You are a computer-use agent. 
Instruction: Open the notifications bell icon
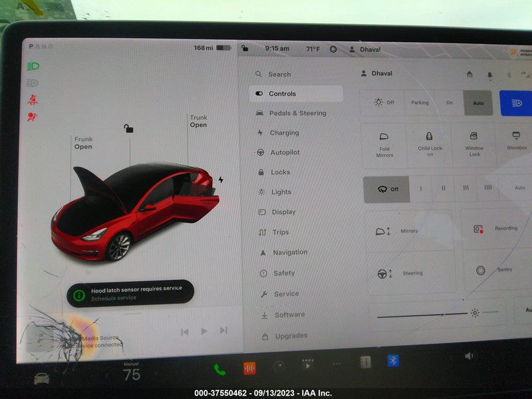pos(489,76)
